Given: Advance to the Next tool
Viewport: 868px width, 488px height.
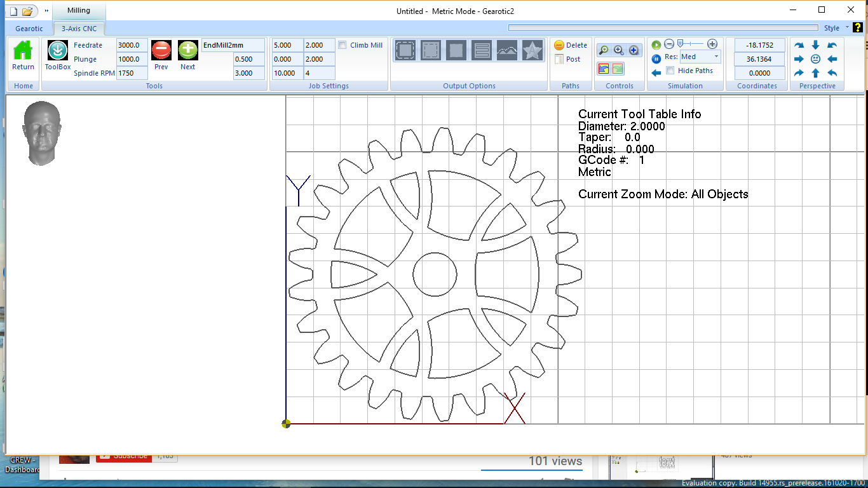Looking at the screenshot, I should click(x=188, y=50).
